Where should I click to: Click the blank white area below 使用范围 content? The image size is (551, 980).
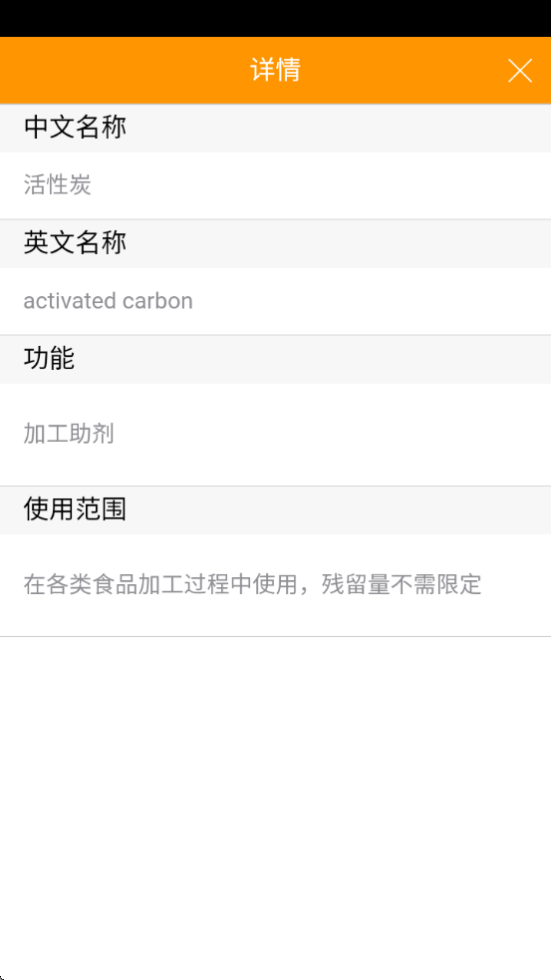pyautogui.click(x=275, y=807)
